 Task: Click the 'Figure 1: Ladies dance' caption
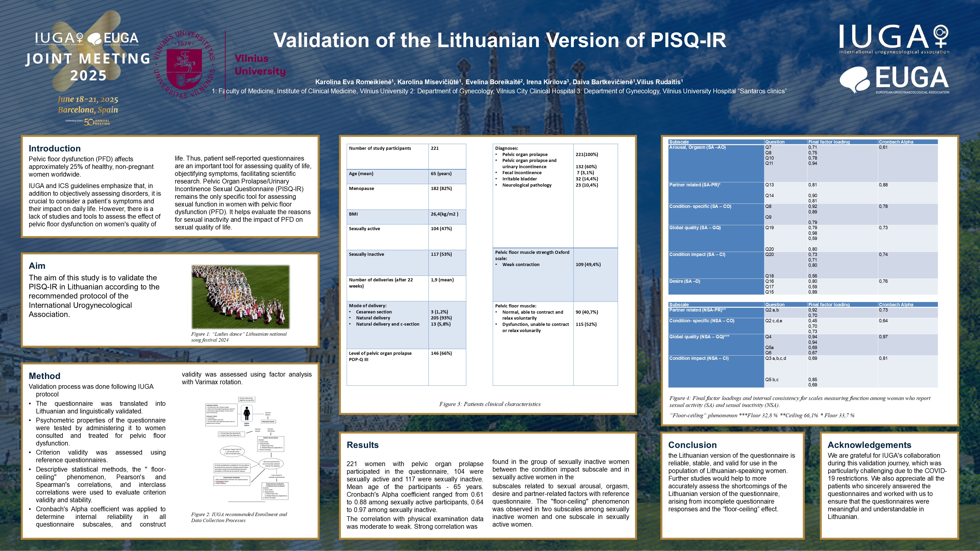(239, 337)
